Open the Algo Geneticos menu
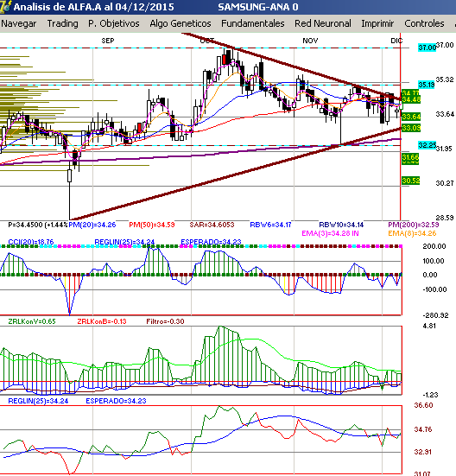456x476 pixels. [x=180, y=23]
